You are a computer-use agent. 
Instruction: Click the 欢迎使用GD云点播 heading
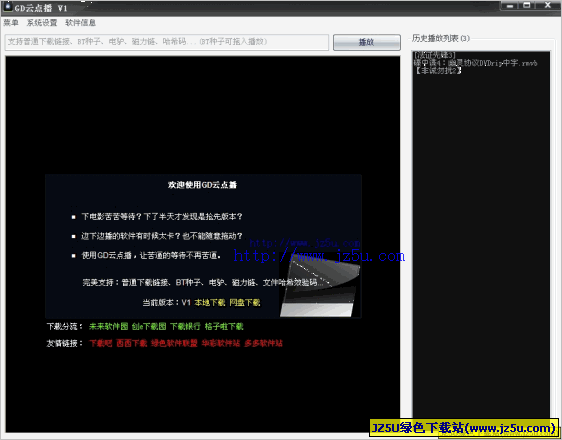coord(203,185)
